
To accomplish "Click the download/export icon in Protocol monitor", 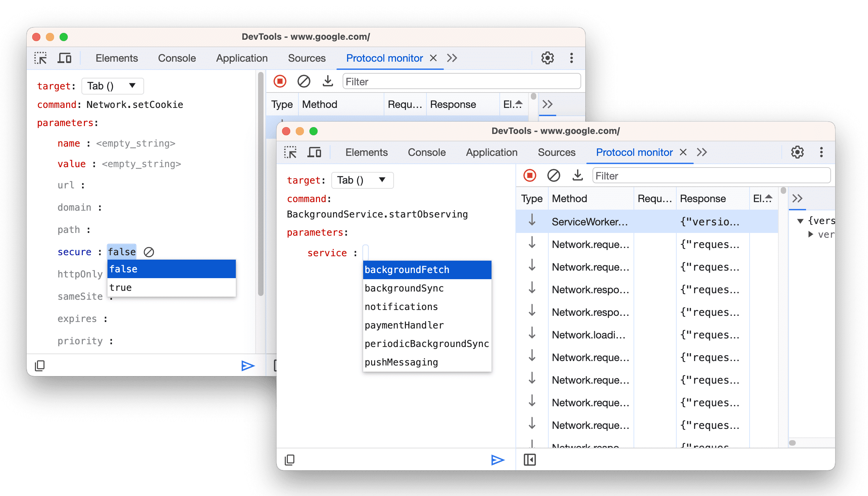I will [327, 82].
